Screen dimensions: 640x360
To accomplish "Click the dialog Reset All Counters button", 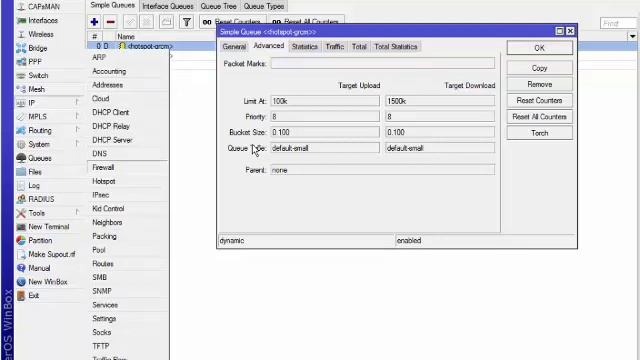I will coord(540,117).
